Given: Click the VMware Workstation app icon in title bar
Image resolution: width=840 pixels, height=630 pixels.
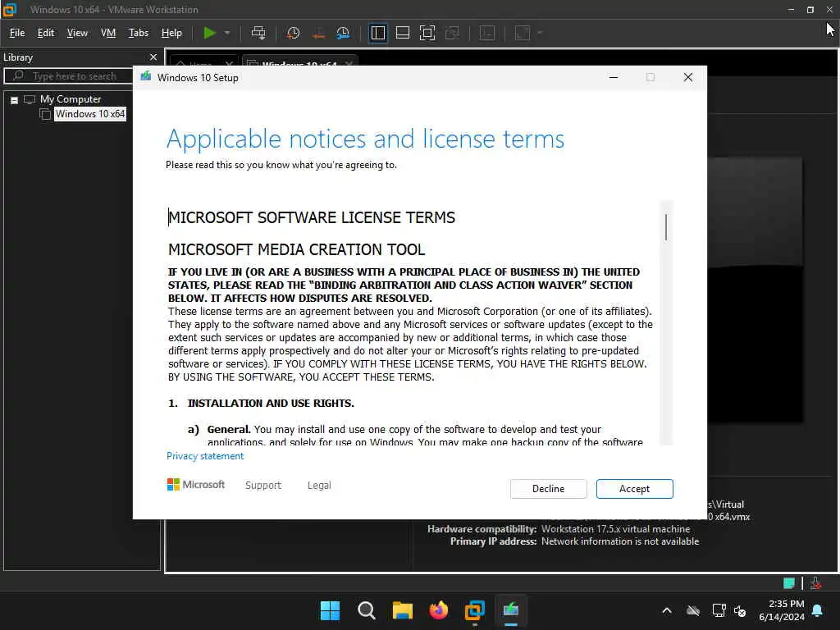Looking at the screenshot, I should coord(10,9).
